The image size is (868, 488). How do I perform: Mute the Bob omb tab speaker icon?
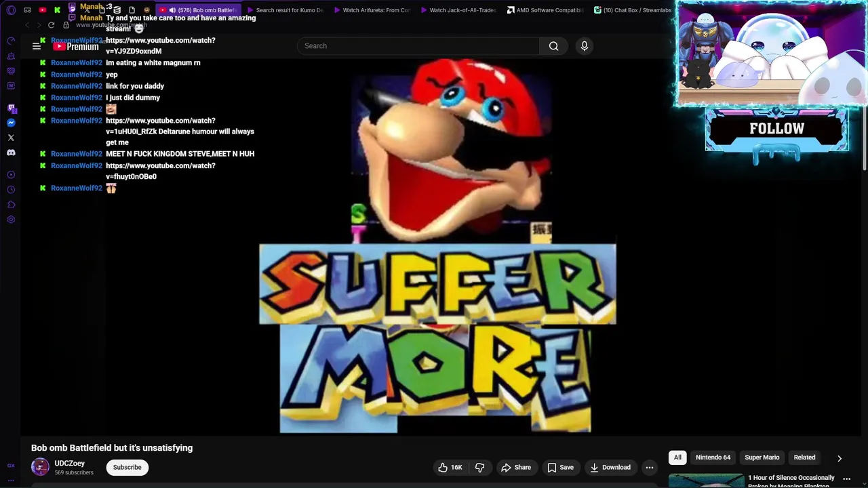pyautogui.click(x=172, y=10)
